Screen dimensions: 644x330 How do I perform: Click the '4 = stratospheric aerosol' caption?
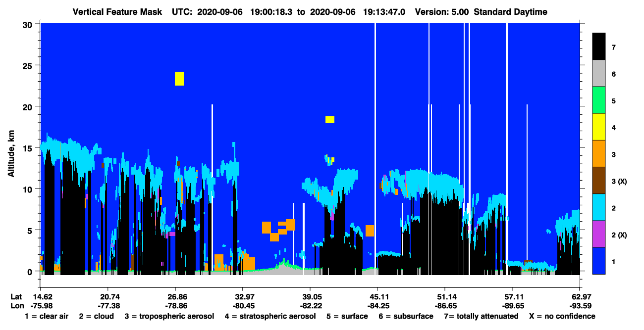[x=270, y=316]
